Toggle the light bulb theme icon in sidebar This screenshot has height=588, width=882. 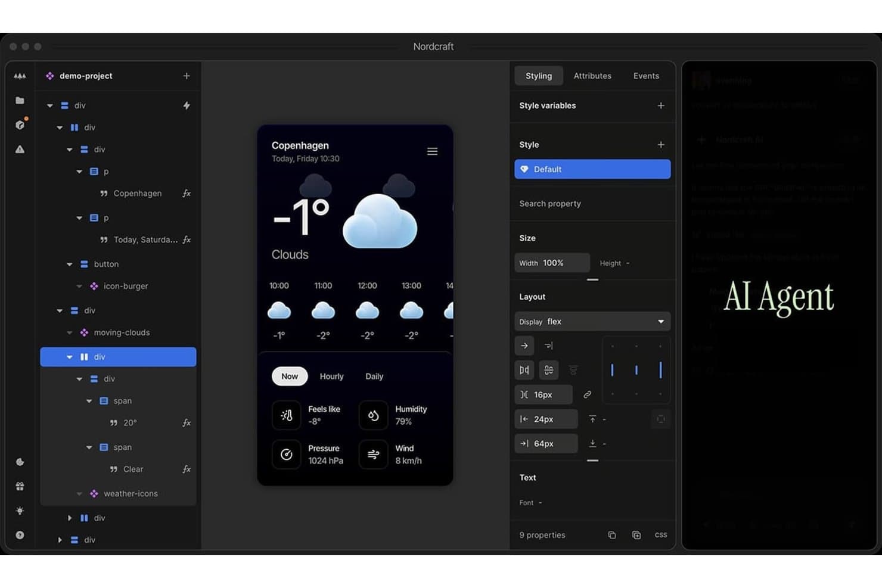click(20, 511)
